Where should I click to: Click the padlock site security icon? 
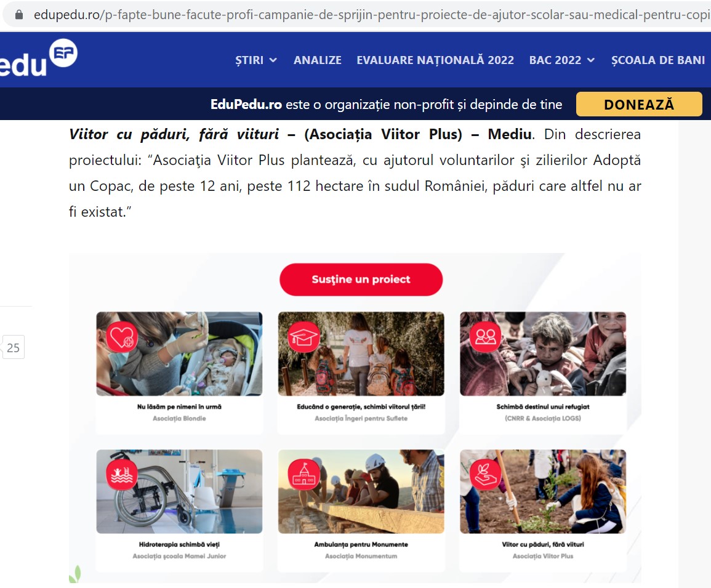[x=19, y=15]
